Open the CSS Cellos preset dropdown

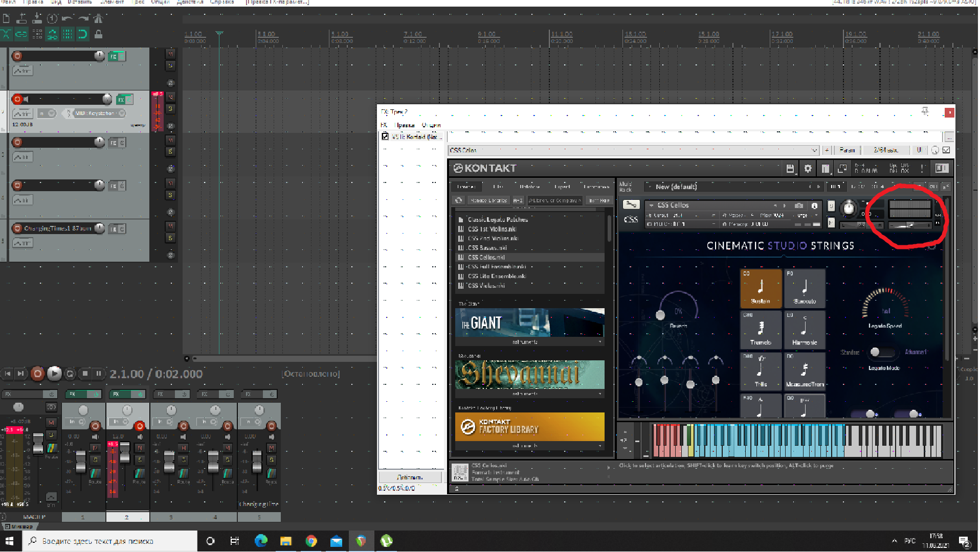[814, 150]
